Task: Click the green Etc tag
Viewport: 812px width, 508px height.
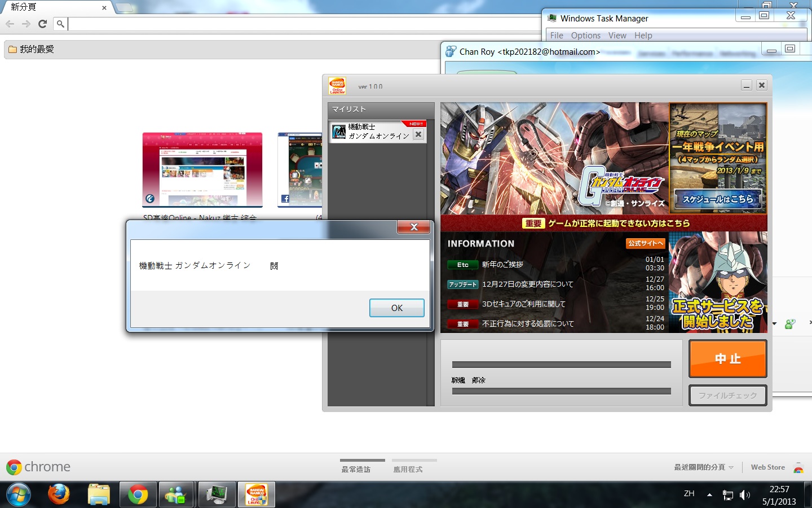Action: click(462, 265)
